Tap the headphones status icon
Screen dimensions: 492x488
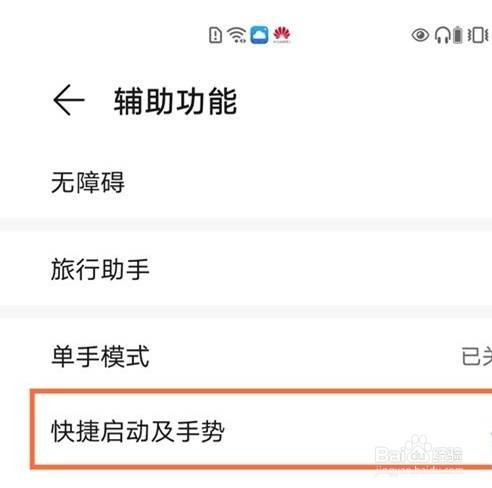click(x=443, y=35)
